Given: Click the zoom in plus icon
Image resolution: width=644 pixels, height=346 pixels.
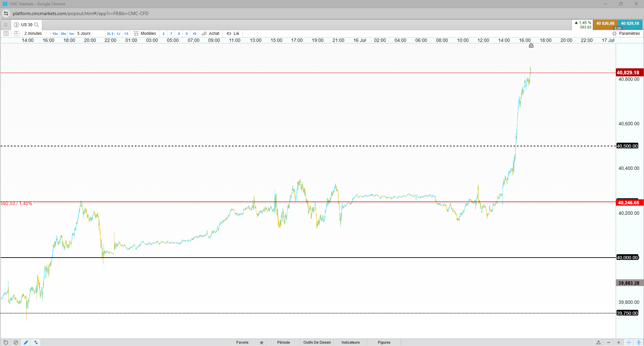Looking at the screenshot, I should pyautogui.click(x=619, y=342).
